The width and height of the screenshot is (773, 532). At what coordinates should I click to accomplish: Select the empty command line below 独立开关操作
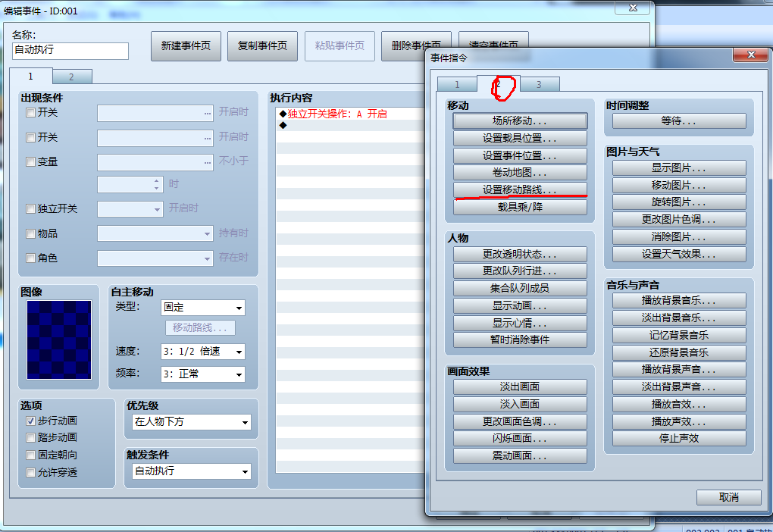tap(352, 125)
